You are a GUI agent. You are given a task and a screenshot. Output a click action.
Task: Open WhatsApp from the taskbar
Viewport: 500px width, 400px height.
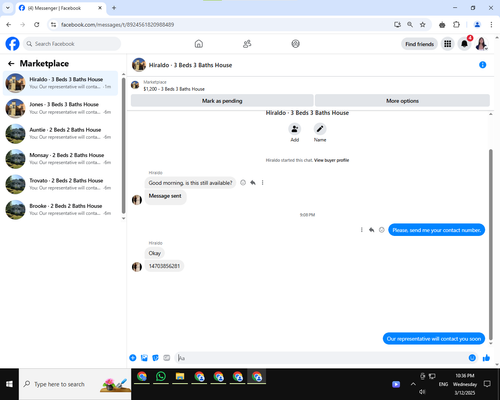(x=161, y=377)
